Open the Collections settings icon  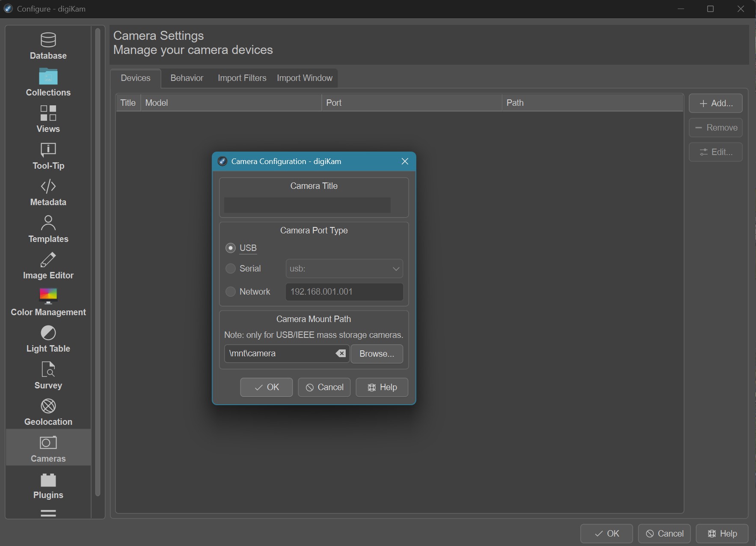pyautogui.click(x=48, y=82)
